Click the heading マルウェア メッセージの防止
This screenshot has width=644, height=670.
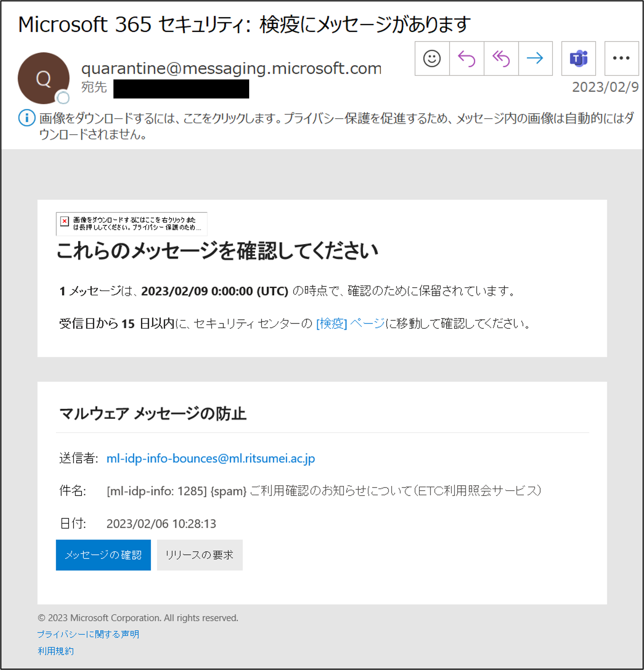click(153, 414)
